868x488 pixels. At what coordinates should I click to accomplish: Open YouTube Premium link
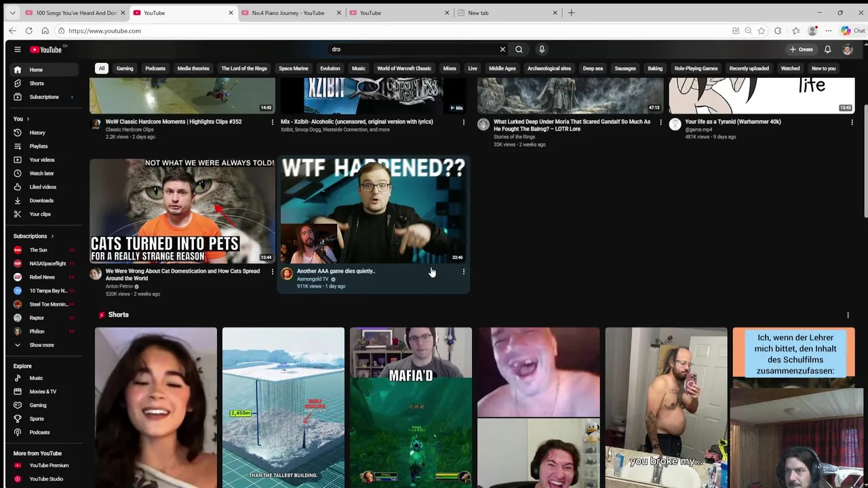tap(43, 466)
